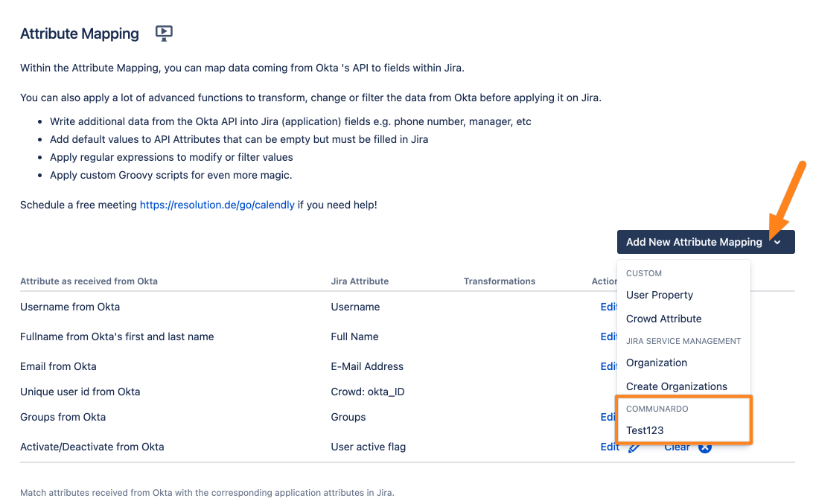This screenshot has height=504, width=813.
Task: Pick Create Organizations from the menu
Action: click(x=676, y=386)
